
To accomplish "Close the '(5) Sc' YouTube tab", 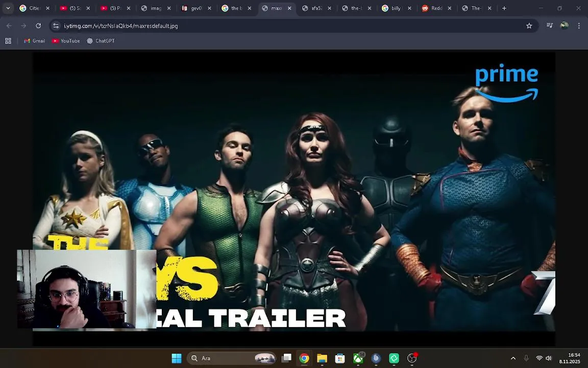I will [x=88, y=8].
